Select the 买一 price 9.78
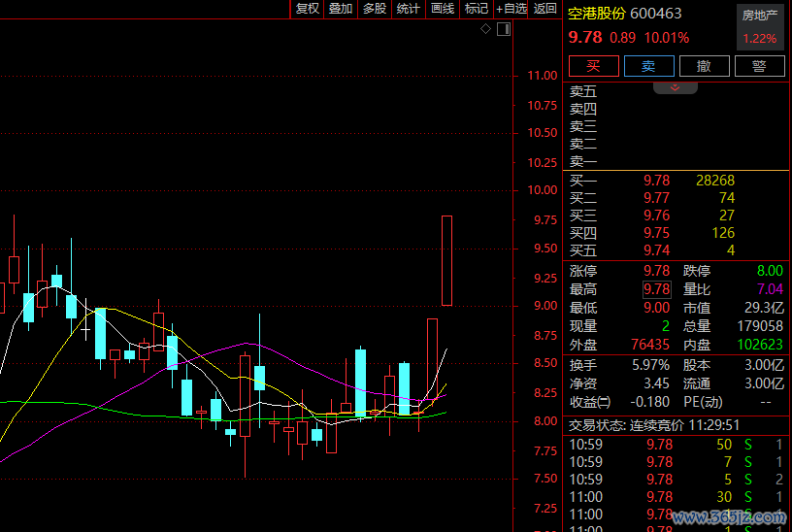The height and width of the screenshot is (532, 792). tap(656, 181)
